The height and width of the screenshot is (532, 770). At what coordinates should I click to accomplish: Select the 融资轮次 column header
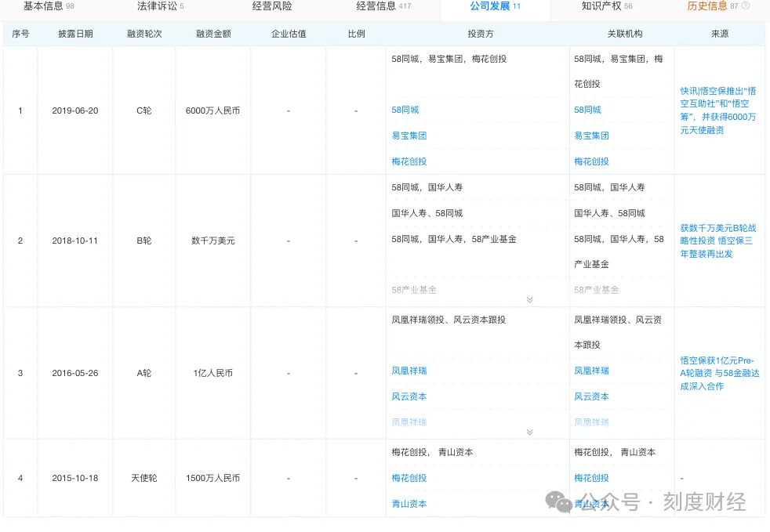tap(143, 34)
